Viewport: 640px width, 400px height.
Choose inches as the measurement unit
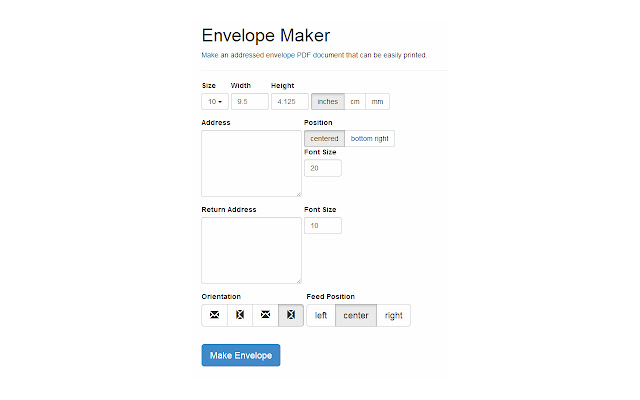point(328,102)
